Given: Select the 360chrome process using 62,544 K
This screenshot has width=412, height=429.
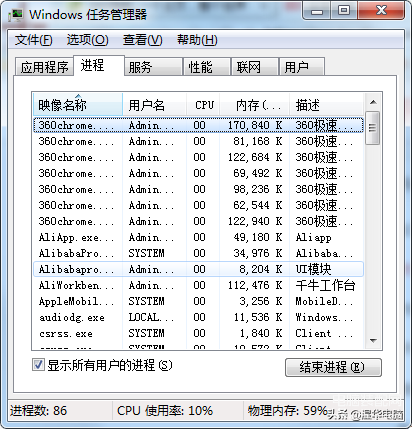Looking at the screenshot, I should 198,205.
